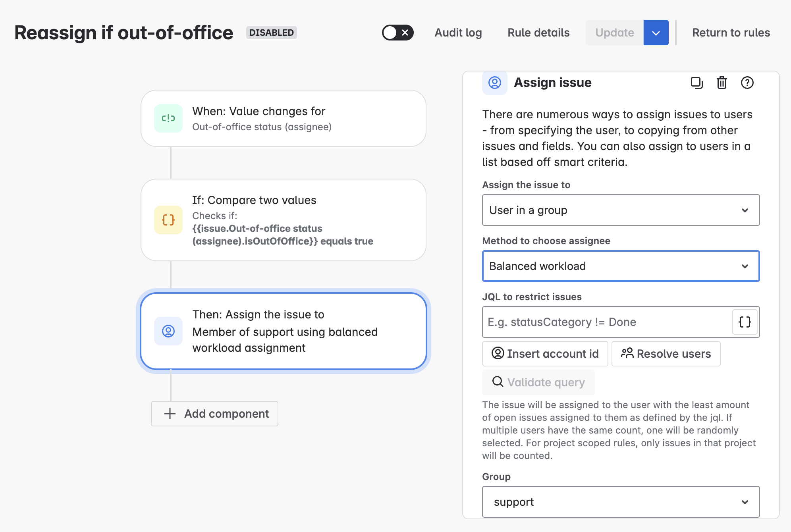The height and width of the screenshot is (532, 791).
Task: Click the assign action user icon in the flow
Action: pyautogui.click(x=168, y=331)
